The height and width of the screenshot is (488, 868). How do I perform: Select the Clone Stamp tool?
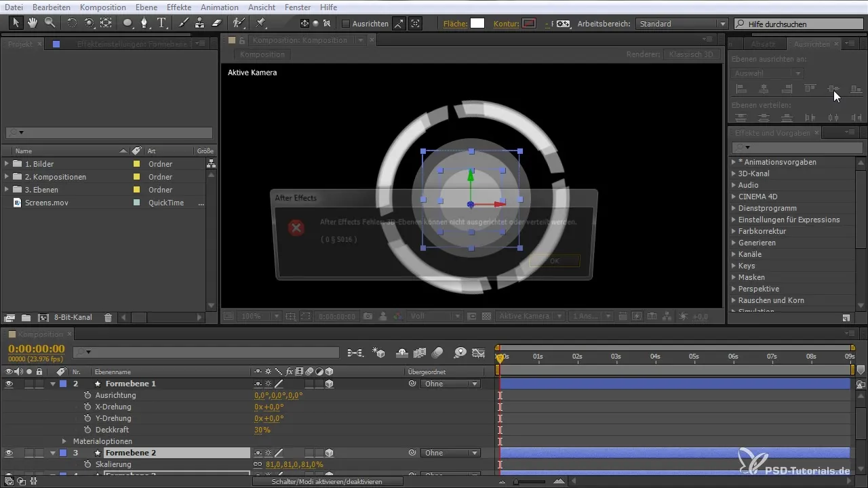tap(200, 23)
